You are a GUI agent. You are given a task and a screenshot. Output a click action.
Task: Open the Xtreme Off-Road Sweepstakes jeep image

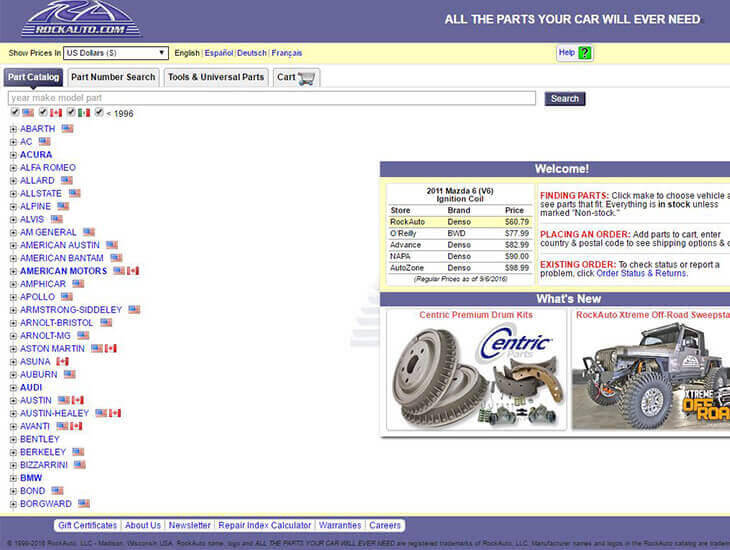coord(651,375)
